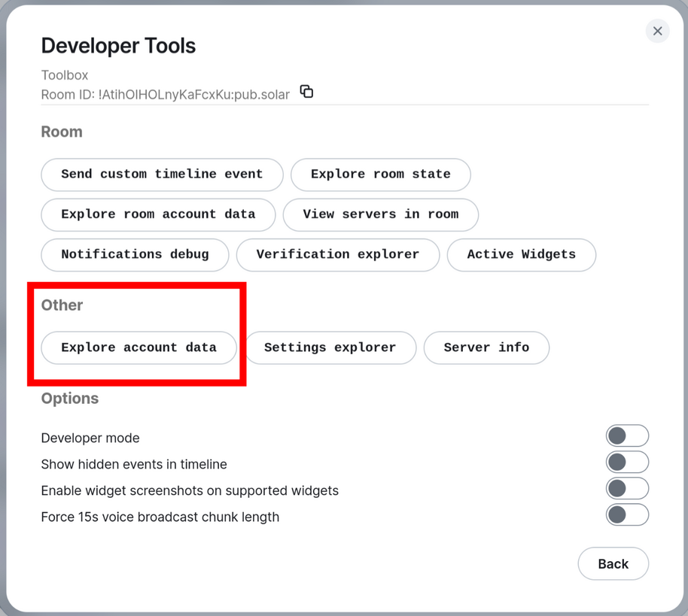Click the Developer Tools heading
Screen dimensions: 688x616
click(x=118, y=46)
